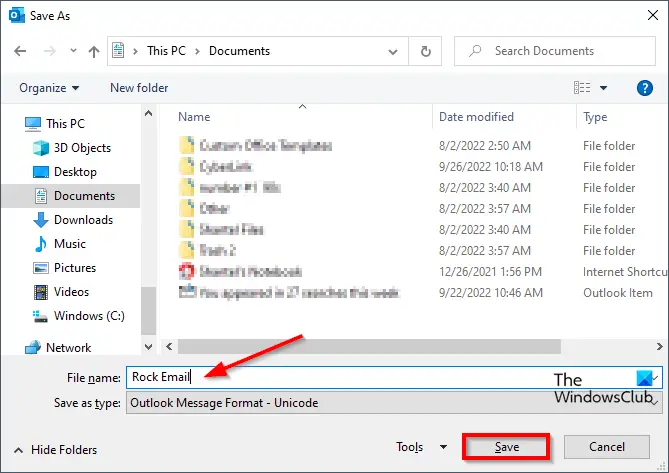Viewport: 669px width, 473px height.
Task: Click the horizontal scrollbar in file list
Action: click(369, 346)
